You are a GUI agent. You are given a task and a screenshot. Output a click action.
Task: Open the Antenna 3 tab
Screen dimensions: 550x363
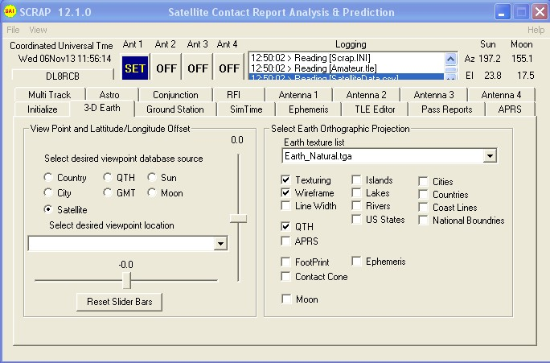[x=434, y=95]
